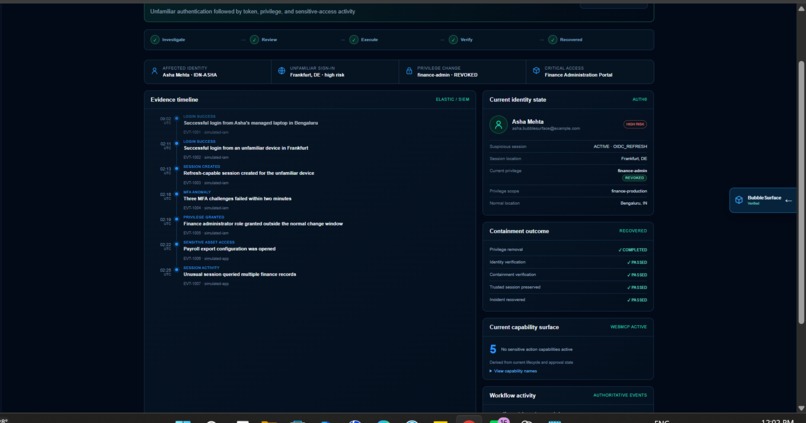Click the 'Current capability surface' heading
This screenshot has width=806, height=423.
(524, 327)
